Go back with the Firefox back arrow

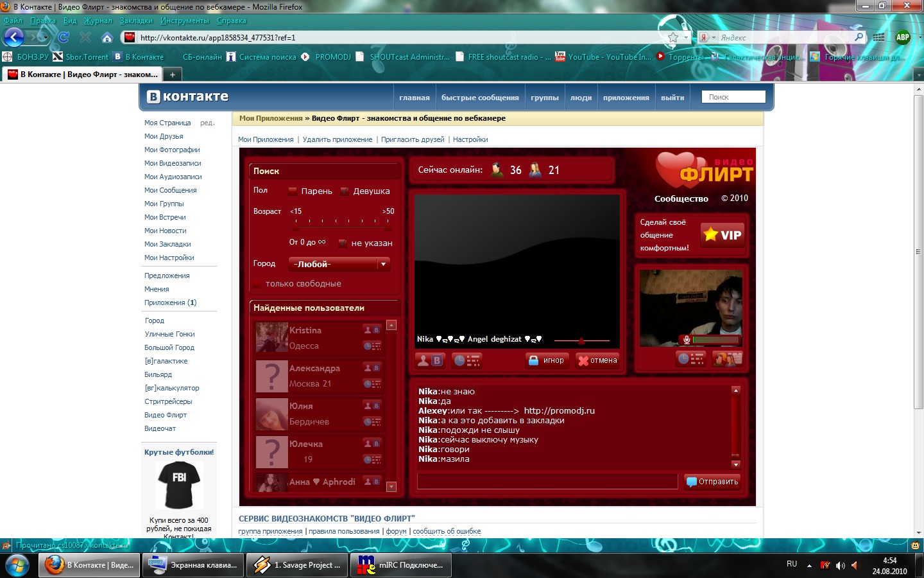[14, 37]
